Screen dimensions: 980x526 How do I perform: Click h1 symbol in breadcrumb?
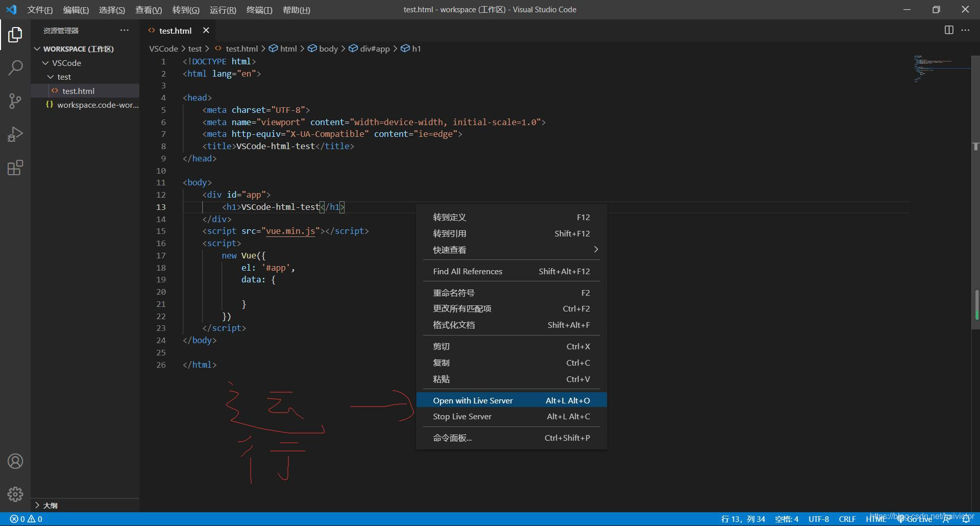point(411,49)
